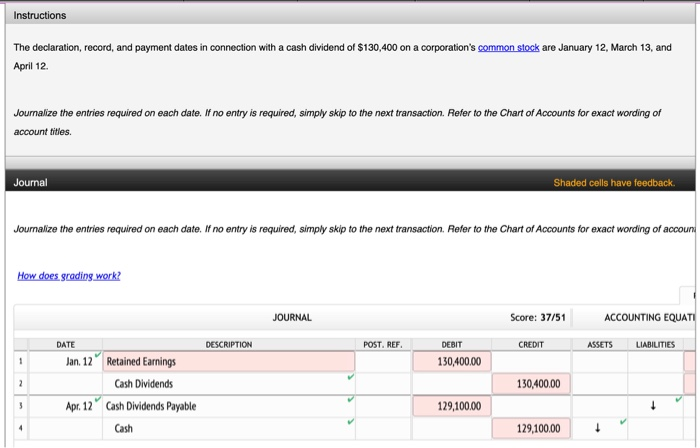This screenshot has width=700, height=448.
Task: Click the Journal panel header
Action: [x=350, y=183]
